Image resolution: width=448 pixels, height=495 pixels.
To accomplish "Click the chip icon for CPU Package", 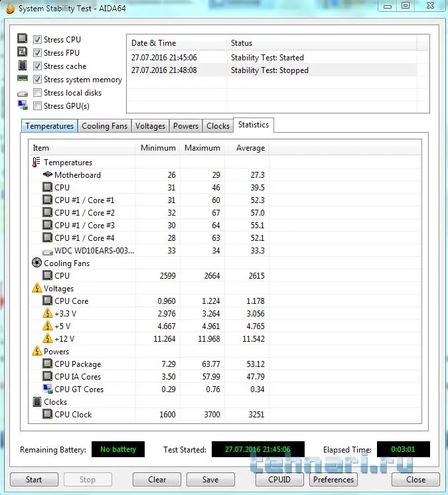I will click(47, 364).
